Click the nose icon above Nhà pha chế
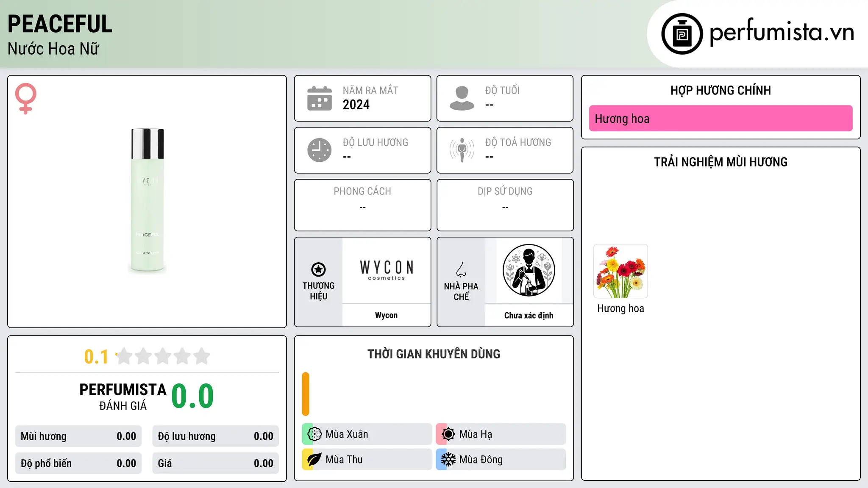868x488 pixels. click(461, 269)
